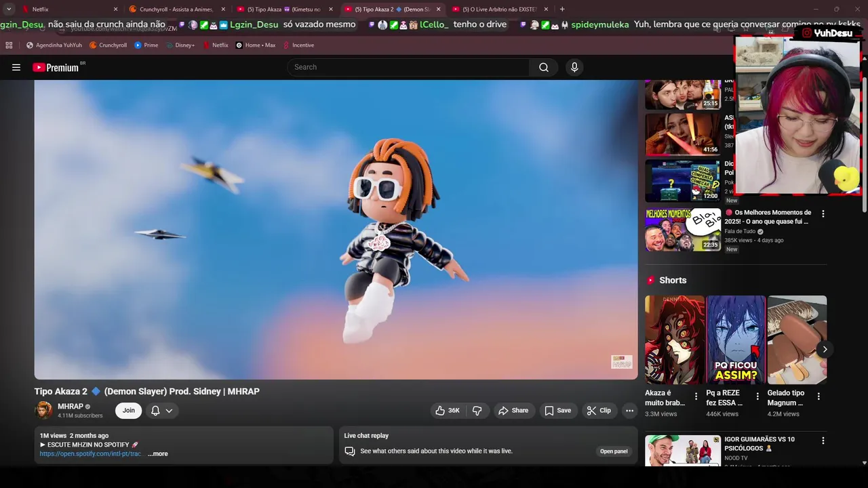868x488 pixels.
Task: Click the live chat replay icon
Action: (350, 451)
